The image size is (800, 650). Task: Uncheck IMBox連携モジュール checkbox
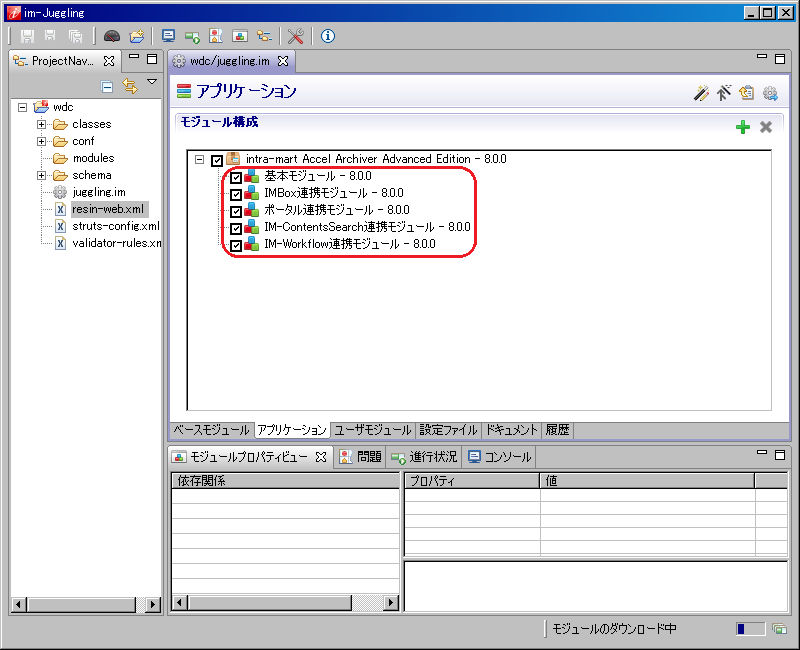tap(236, 194)
